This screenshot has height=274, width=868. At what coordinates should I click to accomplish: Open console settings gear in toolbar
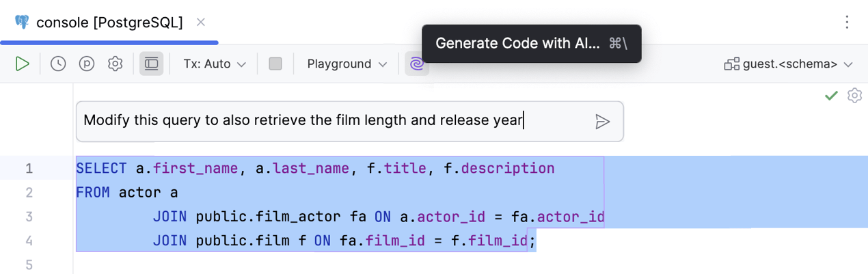click(116, 64)
